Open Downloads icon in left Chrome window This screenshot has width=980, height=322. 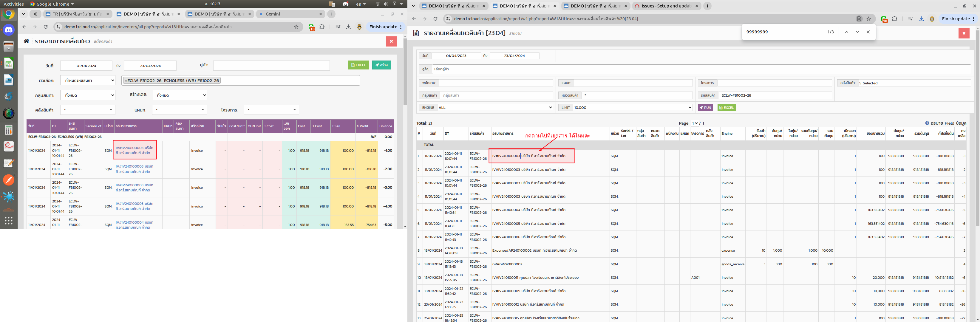point(348,27)
